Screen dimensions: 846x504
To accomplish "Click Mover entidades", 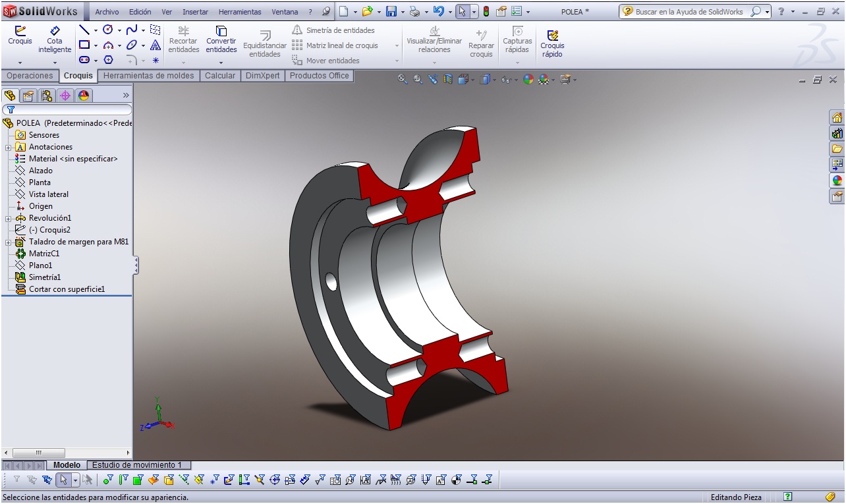I will point(325,61).
